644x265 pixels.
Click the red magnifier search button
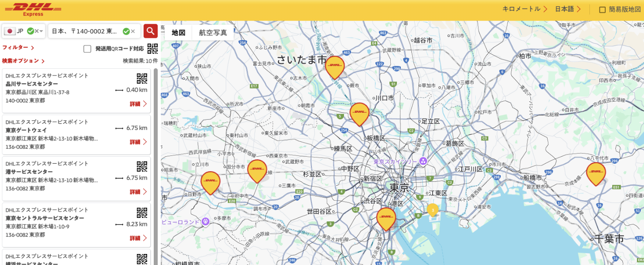(x=151, y=31)
